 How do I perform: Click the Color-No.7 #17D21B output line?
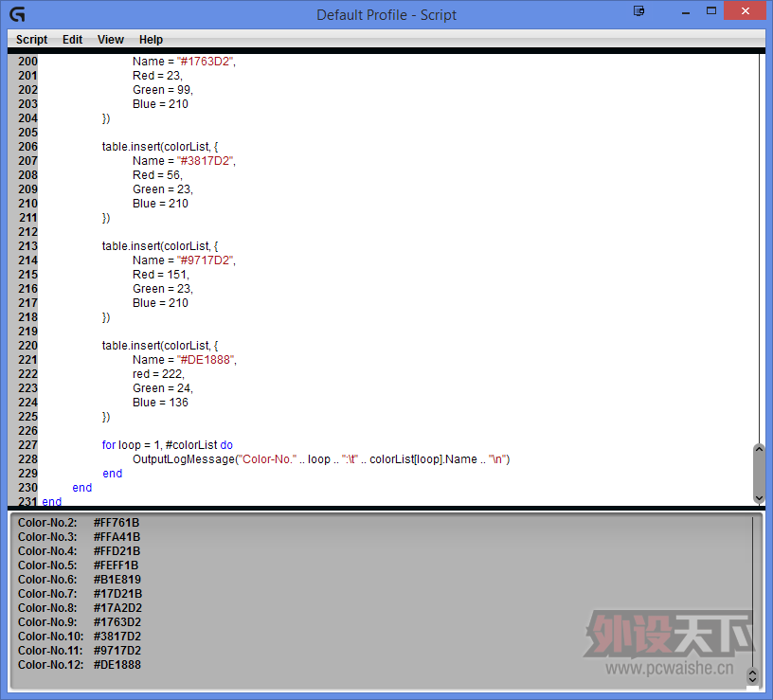pyautogui.click(x=80, y=594)
